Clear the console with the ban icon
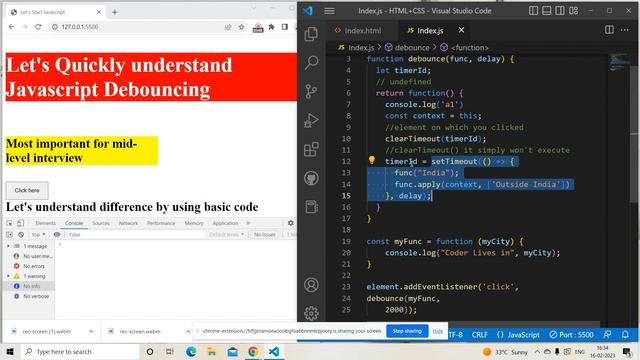This screenshot has height=360, width=640. [x=21, y=235]
